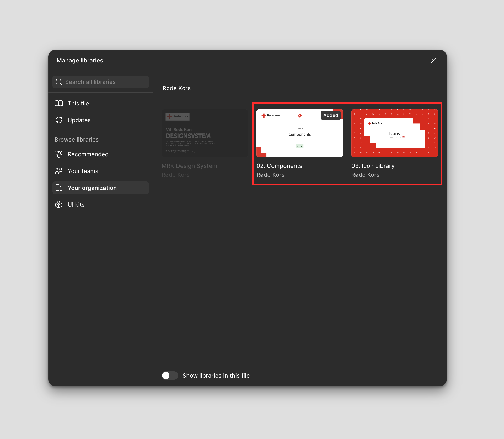Click the lightbulb Recommended icon
Image resolution: width=504 pixels, height=439 pixels.
pyautogui.click(x=59, y=154)
